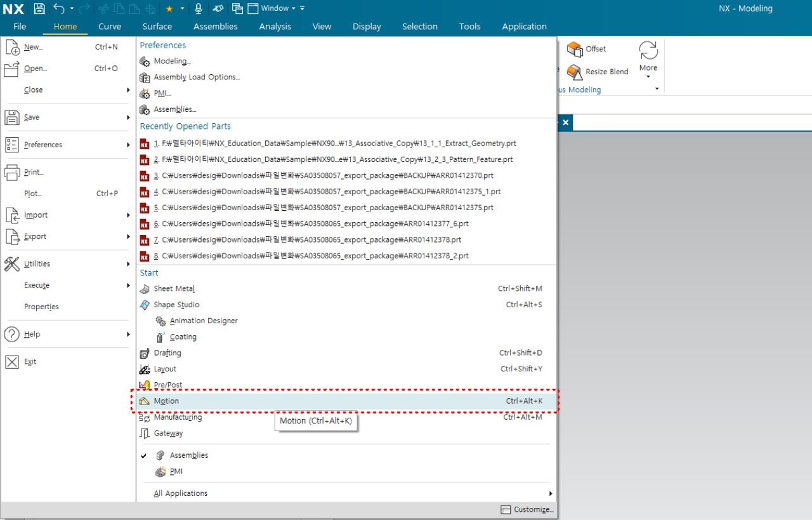
Task: Start the Manufacturing application
Action: (178, 417)
